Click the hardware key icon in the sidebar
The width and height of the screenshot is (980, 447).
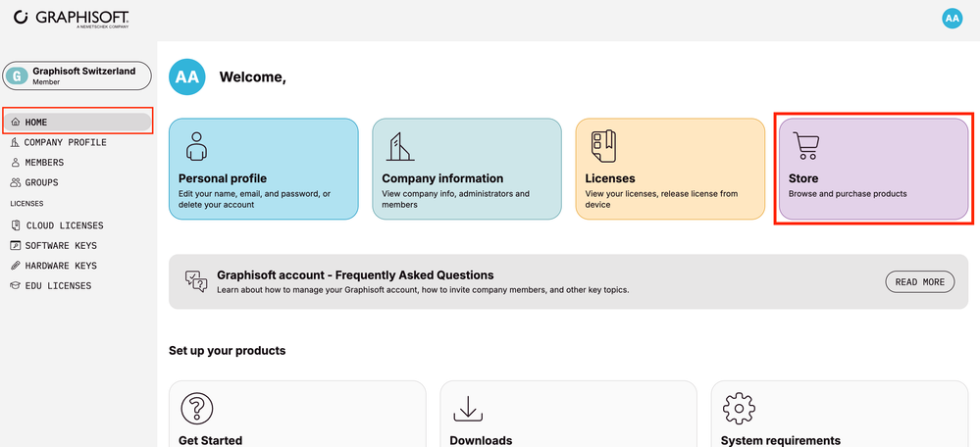[x=16, y=266]
